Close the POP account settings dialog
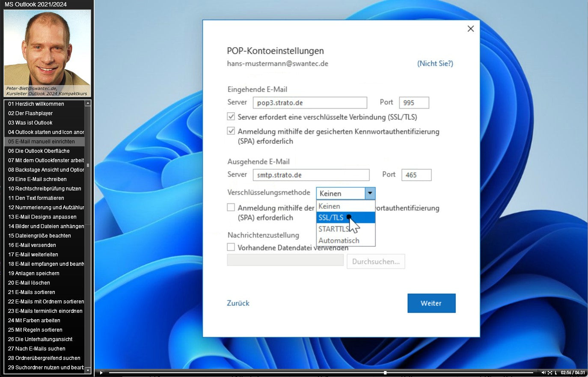Viewport: 588px width, 377px height. click(x=470, y=29)
